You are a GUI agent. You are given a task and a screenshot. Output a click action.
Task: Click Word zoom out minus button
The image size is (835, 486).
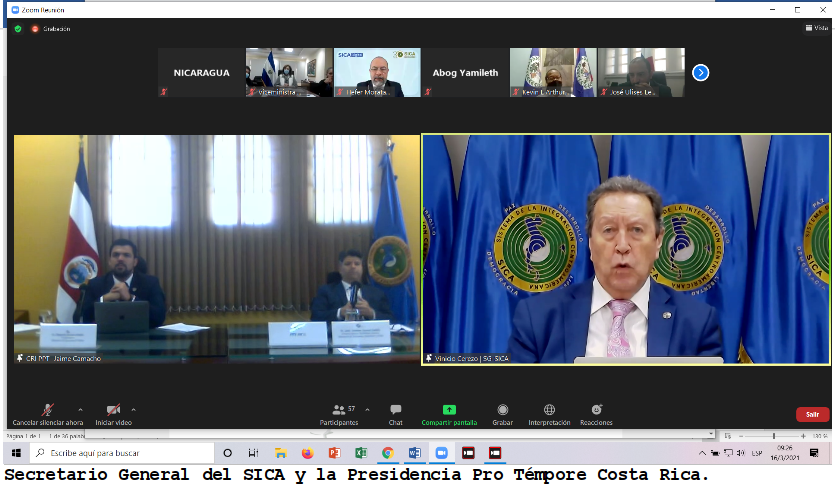click(x=741, y=436)
